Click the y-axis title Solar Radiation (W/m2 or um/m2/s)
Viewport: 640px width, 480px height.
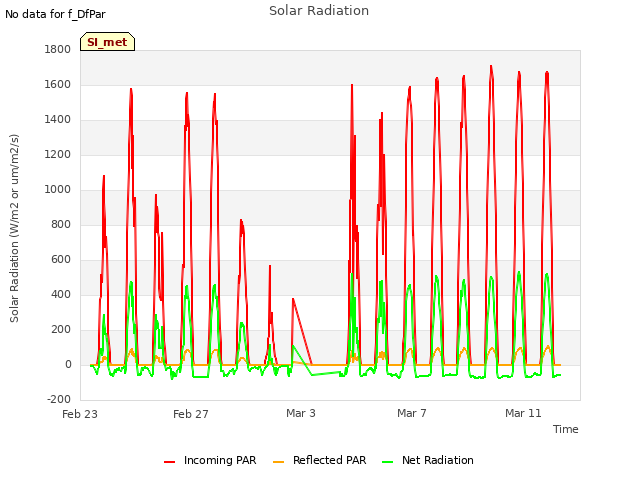click(x=14, y=228)
